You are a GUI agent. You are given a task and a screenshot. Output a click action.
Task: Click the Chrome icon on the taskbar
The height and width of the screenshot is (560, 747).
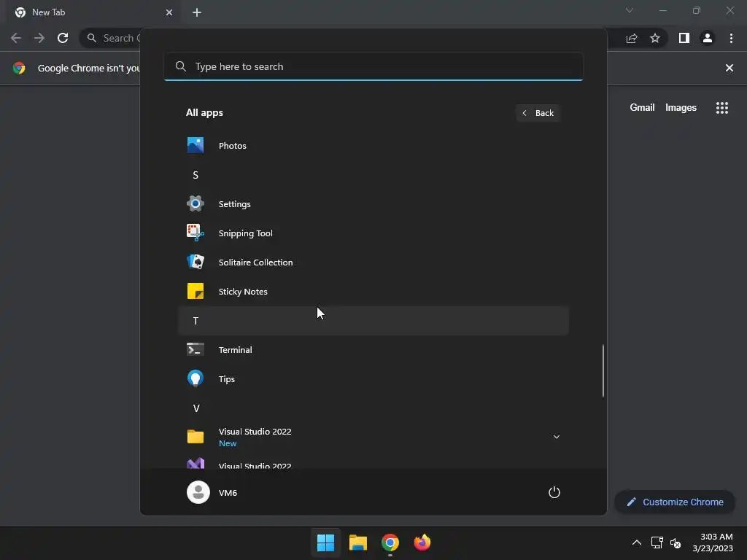pyautogui.click(x=390, y=542)
